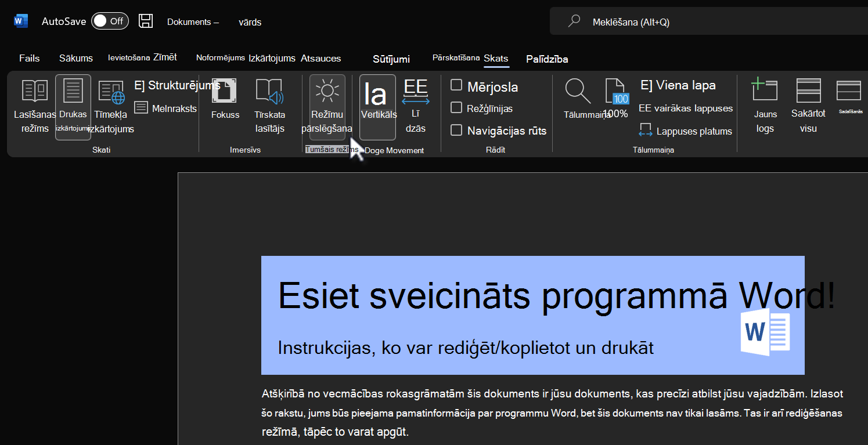Enable Fokuss mode
The width and height of the screenshot is (868, 445).
coord(225,100)
